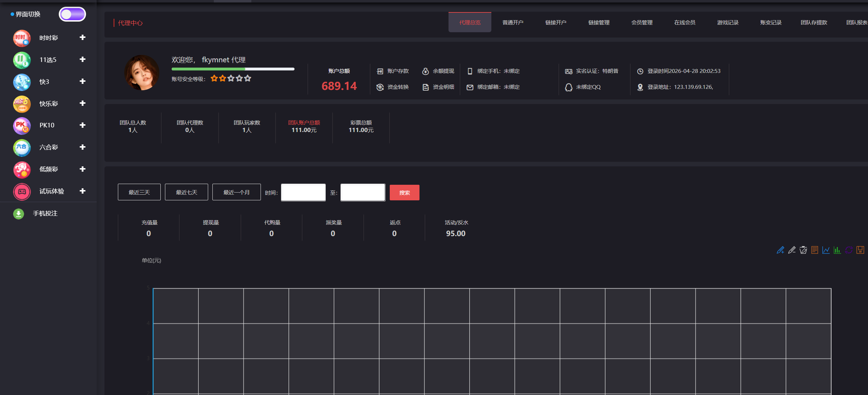The height and width of the screenshot is (395, 868).
Task: Click the 手机投注 download icon
Action: [18, 214]
